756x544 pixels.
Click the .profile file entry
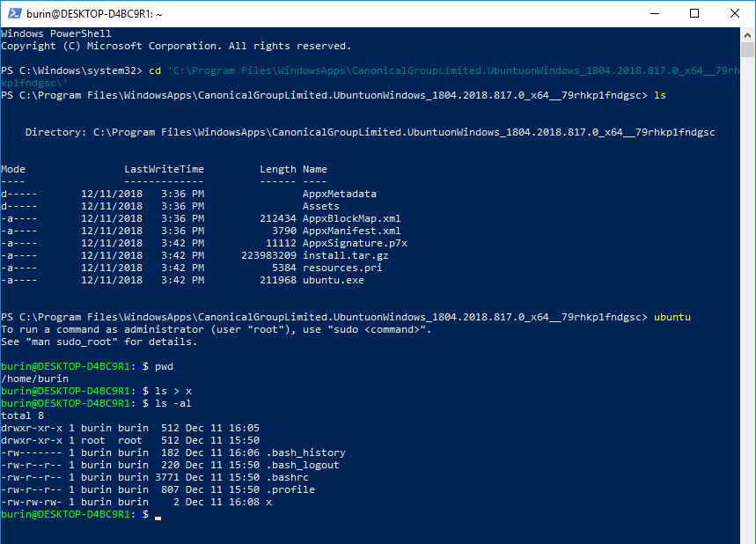tap(290, 489)
